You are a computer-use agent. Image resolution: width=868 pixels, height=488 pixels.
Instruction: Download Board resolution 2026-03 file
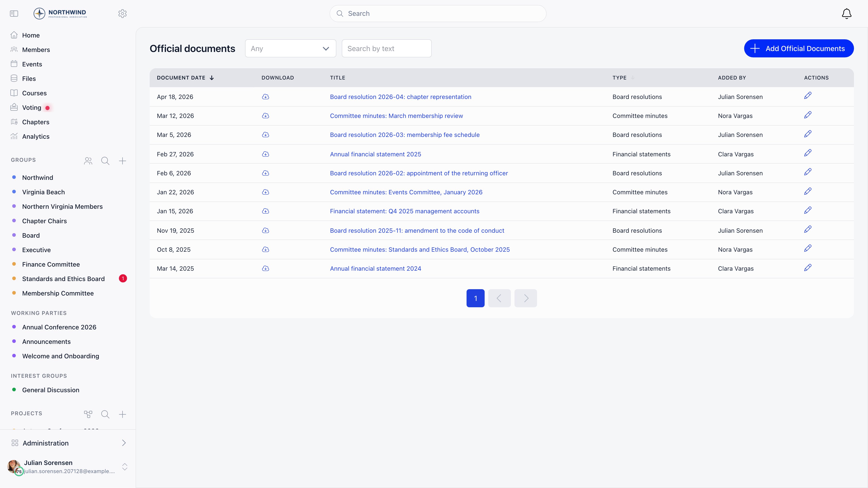click(266, 135)
